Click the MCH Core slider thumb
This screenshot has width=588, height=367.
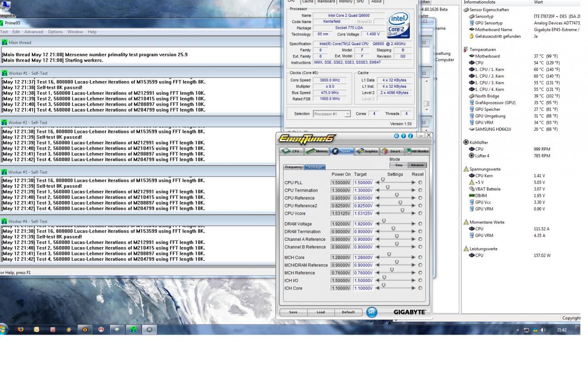click(389, 255)
